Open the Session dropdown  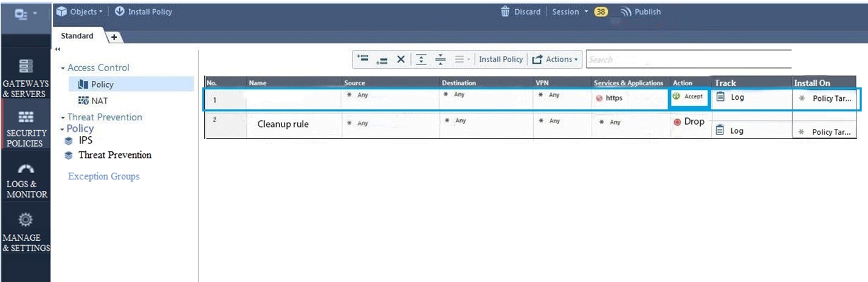pos(570,12)
